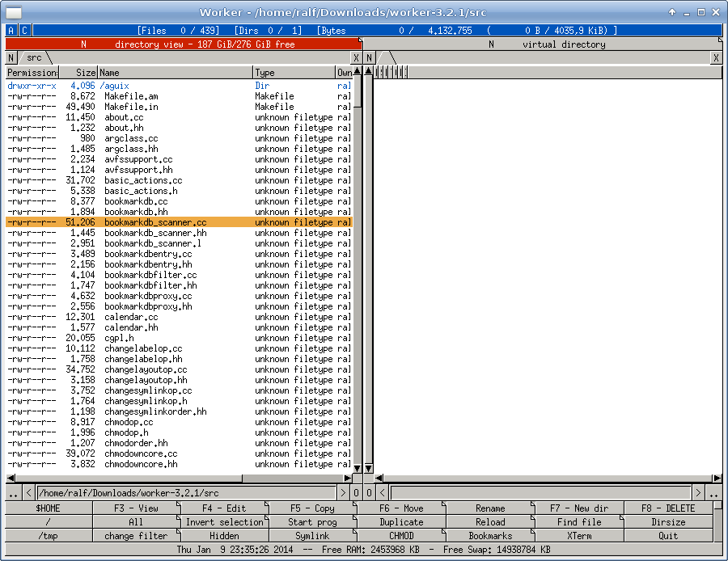Switch to the 'src' tab
Screen dimensions: 728x561
[x=34, y=58]
